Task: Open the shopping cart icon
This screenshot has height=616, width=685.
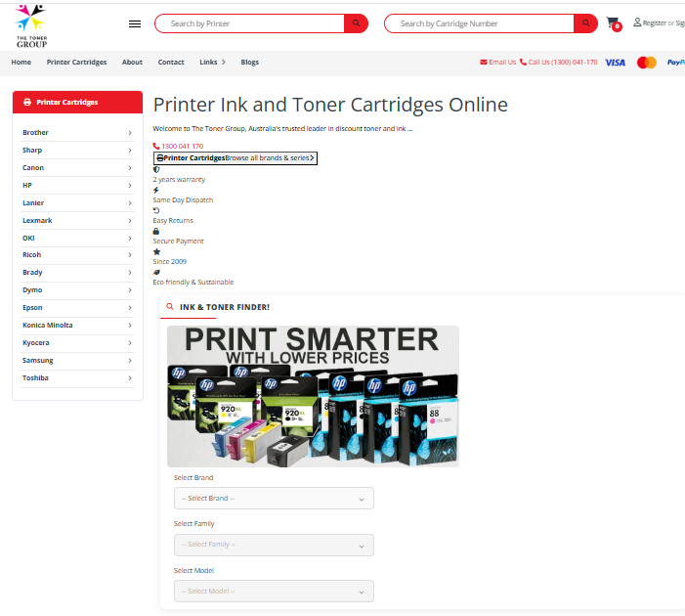Action: pyautogui.click(x=614, y=23)
